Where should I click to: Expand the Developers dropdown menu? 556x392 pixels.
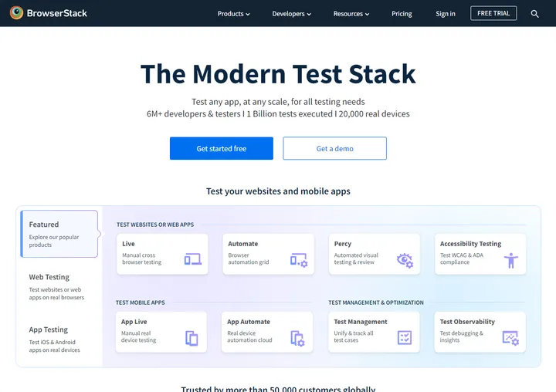coord(291,14)
